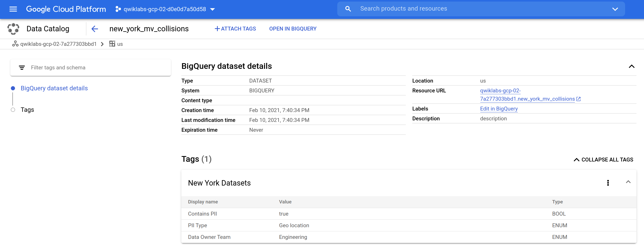Select Tags in the sidebar navigation
This screenshot has width=644, height=250.
click(x=27, y=110)
